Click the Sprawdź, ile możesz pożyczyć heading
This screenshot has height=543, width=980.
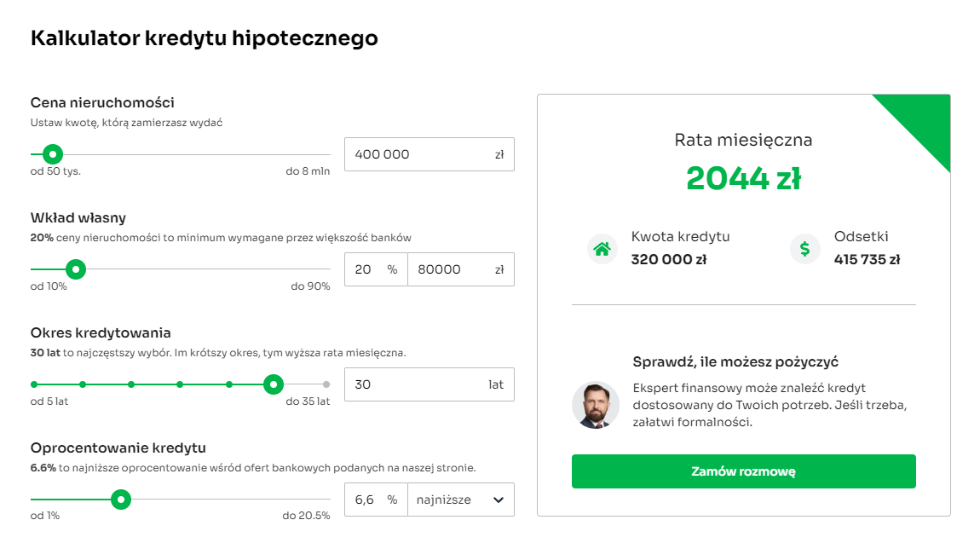click(736, 361)
